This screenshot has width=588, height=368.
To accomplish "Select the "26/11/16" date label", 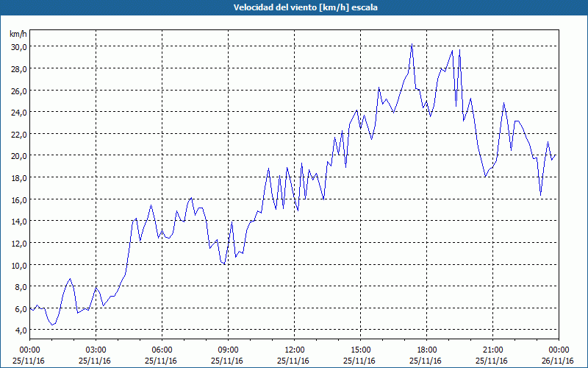I will 558,361.
